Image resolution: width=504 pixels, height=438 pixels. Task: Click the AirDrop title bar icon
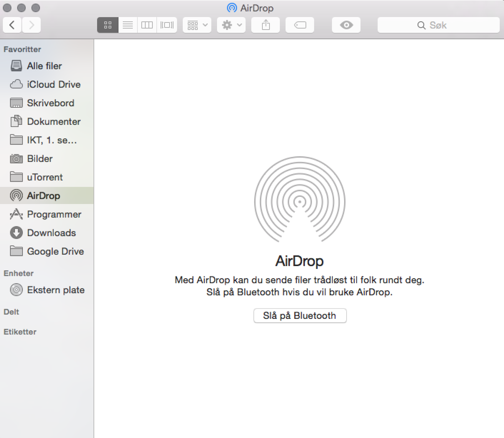[232, 8]
